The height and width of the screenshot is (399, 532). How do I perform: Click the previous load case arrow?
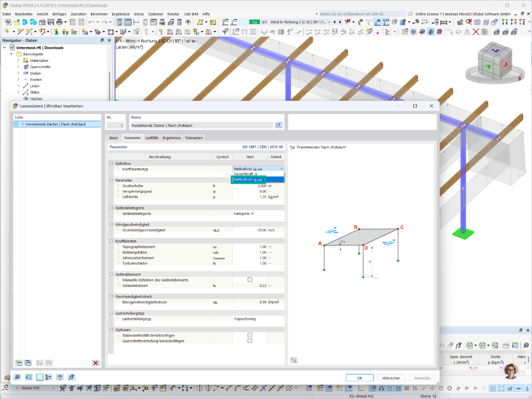click(335, 22)
